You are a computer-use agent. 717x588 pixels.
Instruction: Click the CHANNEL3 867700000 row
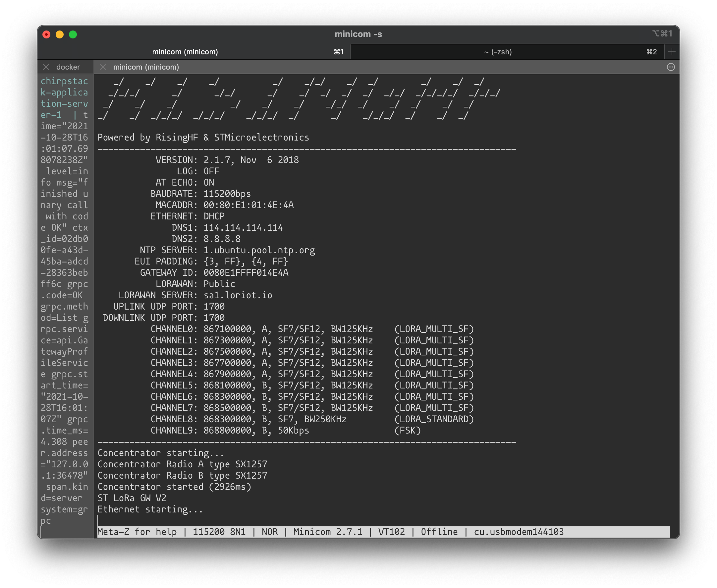[312, 363]
